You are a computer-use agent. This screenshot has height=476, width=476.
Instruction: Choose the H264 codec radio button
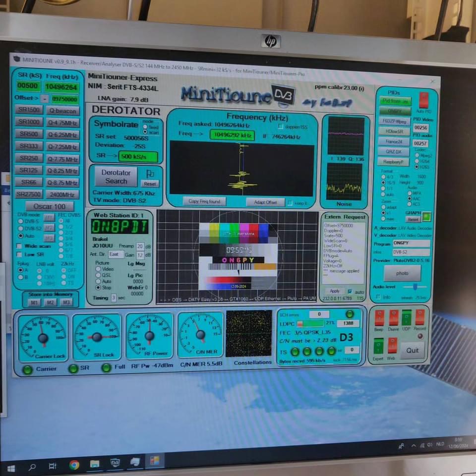417,161
